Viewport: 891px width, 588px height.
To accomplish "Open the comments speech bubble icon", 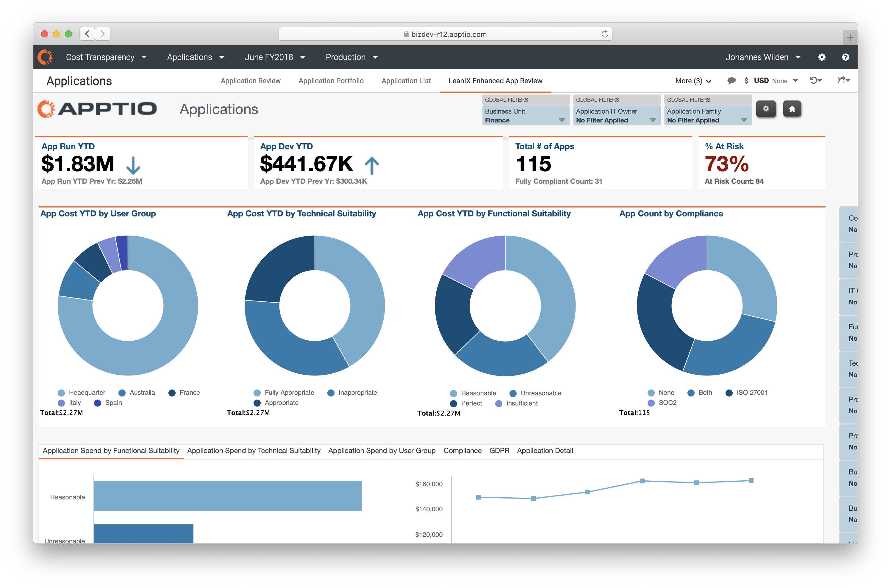I will point(731,81).
